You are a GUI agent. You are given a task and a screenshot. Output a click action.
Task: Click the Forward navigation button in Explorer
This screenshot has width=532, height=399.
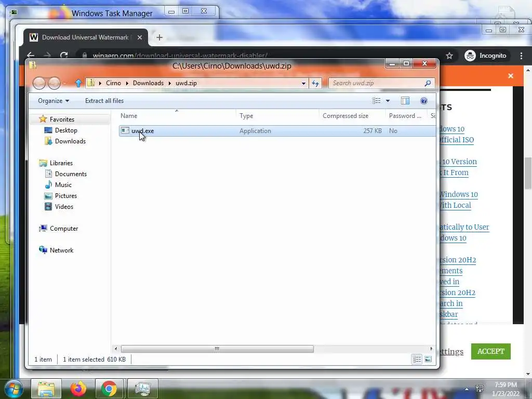54,83
